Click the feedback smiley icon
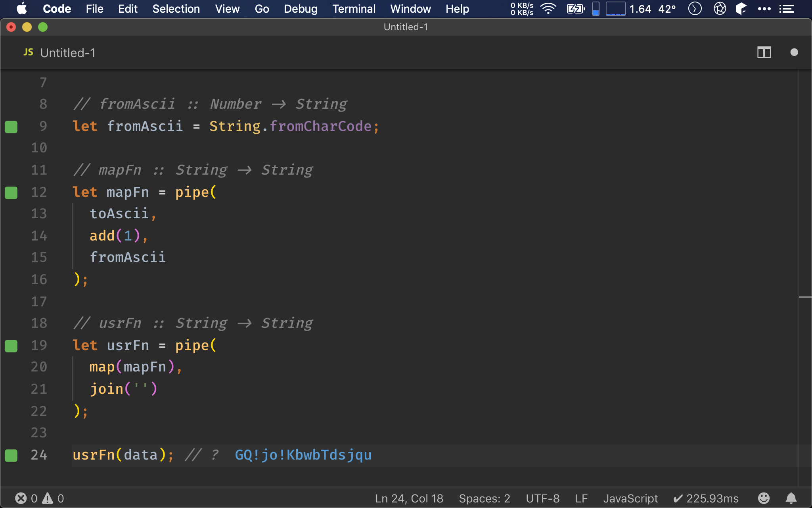The width and height of the screenshot is (812, 508). 764,498
